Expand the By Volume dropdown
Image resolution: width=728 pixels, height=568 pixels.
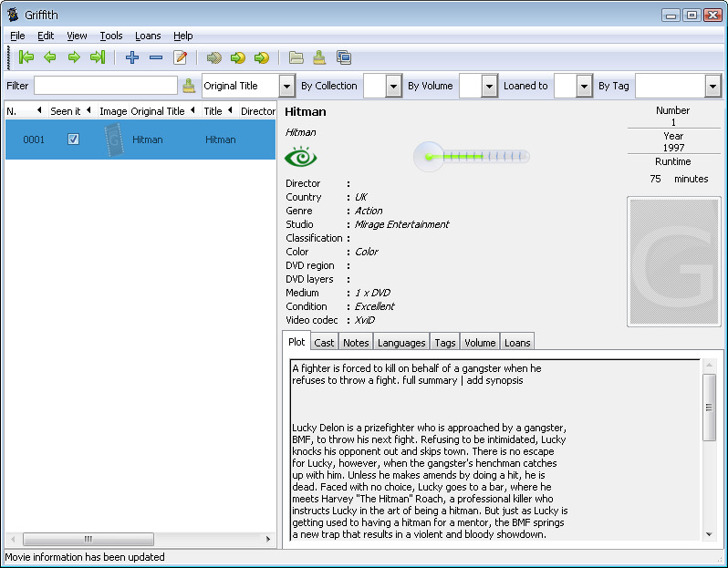pos(489,86)
